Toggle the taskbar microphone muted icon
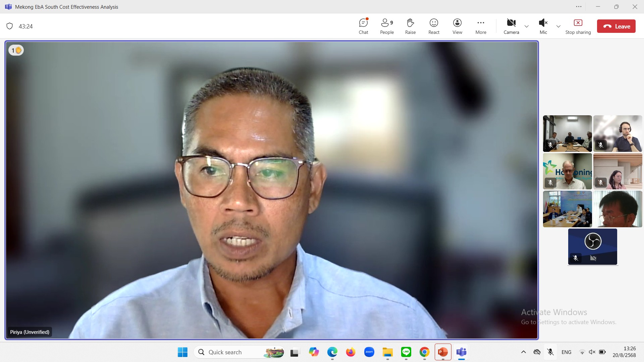Image resolution: width=644 pixels, height=362 pixels. tap(550, 352)
